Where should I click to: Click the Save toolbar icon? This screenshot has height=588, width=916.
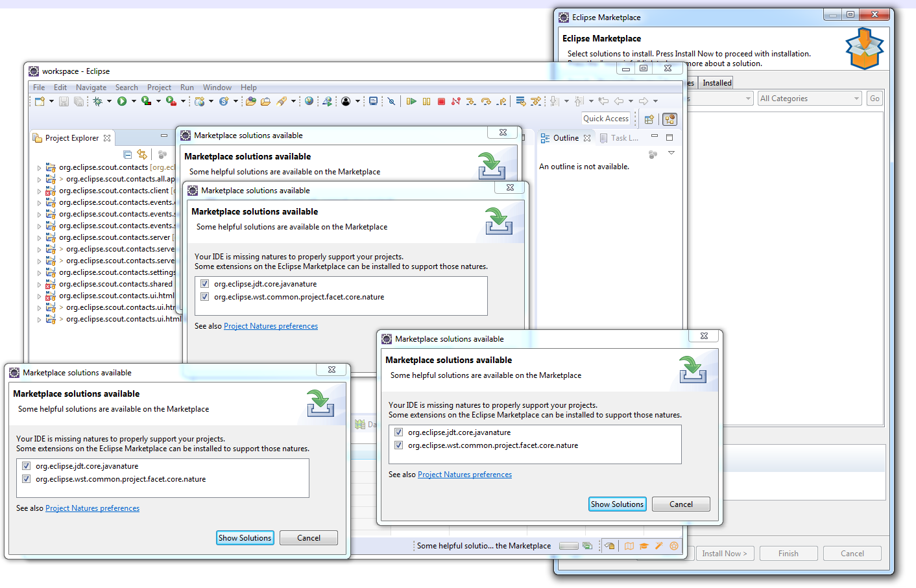(x=64, y=101)
